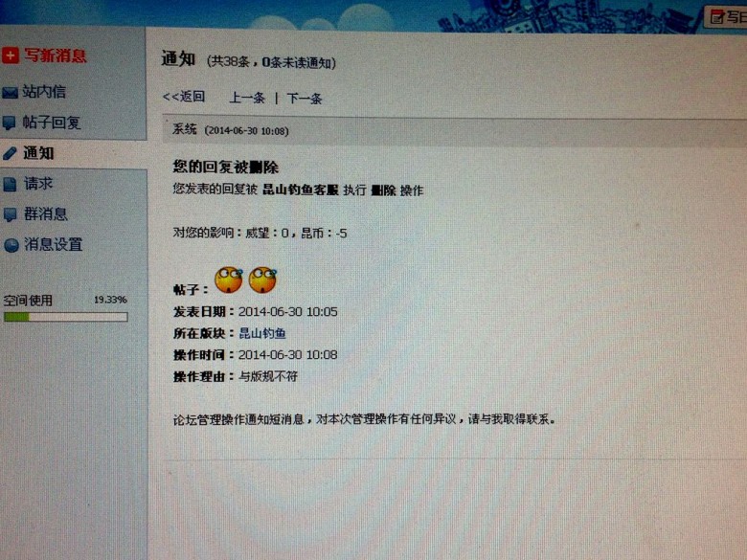This screenshot has width=747, height=560.
Task: Click the envelope icon beside 站内信
Action: [x=10, y=92]
